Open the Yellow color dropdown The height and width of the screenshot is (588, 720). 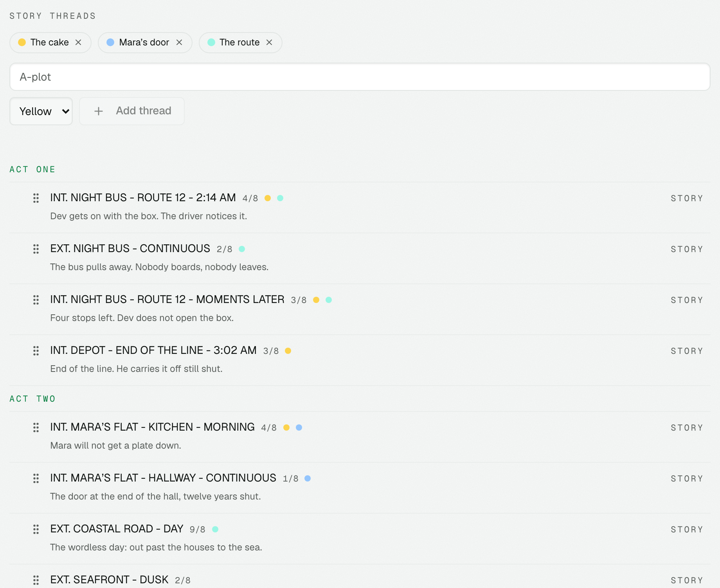(x=41, y=111)
